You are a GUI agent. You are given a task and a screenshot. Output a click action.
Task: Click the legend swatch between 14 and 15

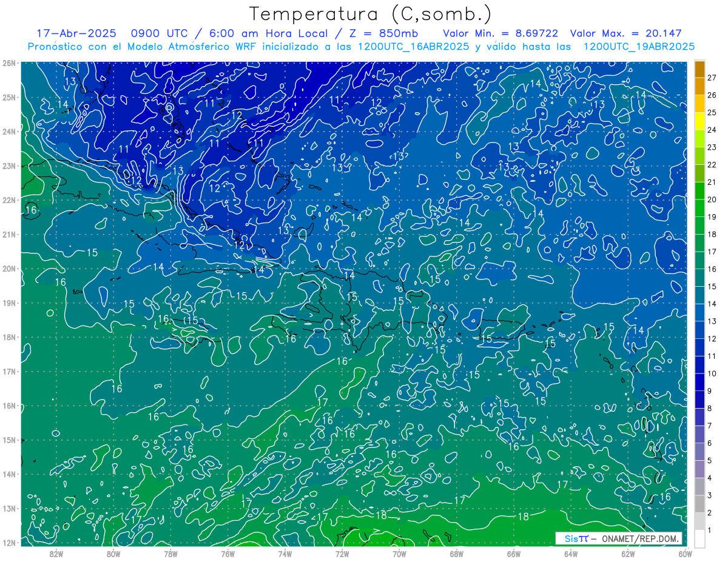point(700,295)
